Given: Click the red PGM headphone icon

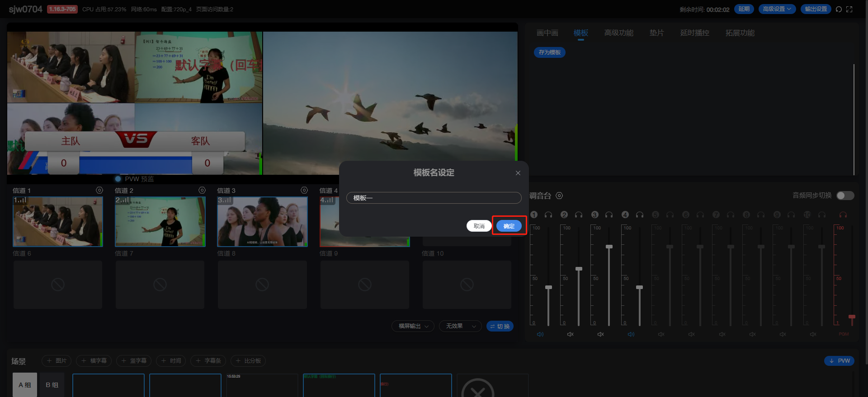Looking at the screenshot, I should pos(843,215).
